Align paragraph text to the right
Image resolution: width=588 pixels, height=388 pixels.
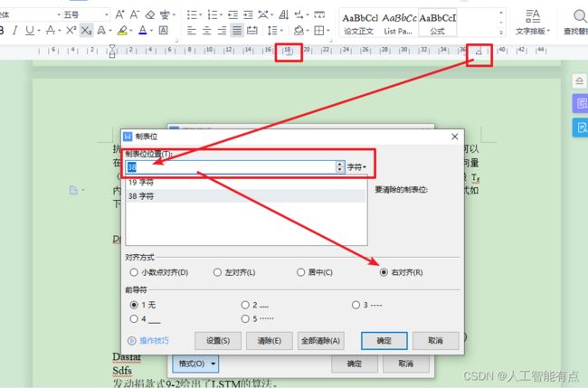(x=222, y=31)
